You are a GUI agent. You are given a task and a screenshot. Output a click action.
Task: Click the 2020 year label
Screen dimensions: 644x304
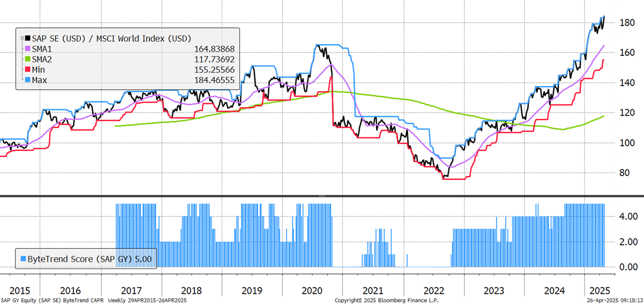[x=312, y=290]
